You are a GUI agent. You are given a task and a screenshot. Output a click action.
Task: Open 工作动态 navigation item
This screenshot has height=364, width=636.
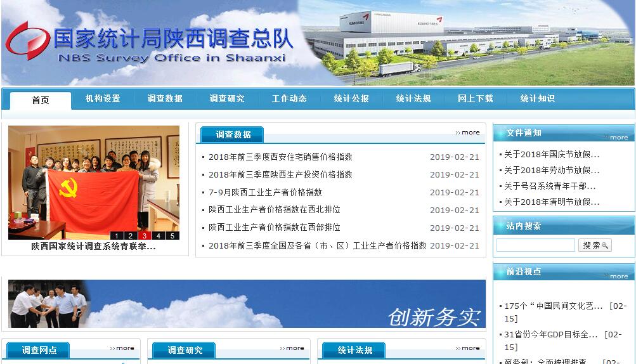(x=289, y=98)
